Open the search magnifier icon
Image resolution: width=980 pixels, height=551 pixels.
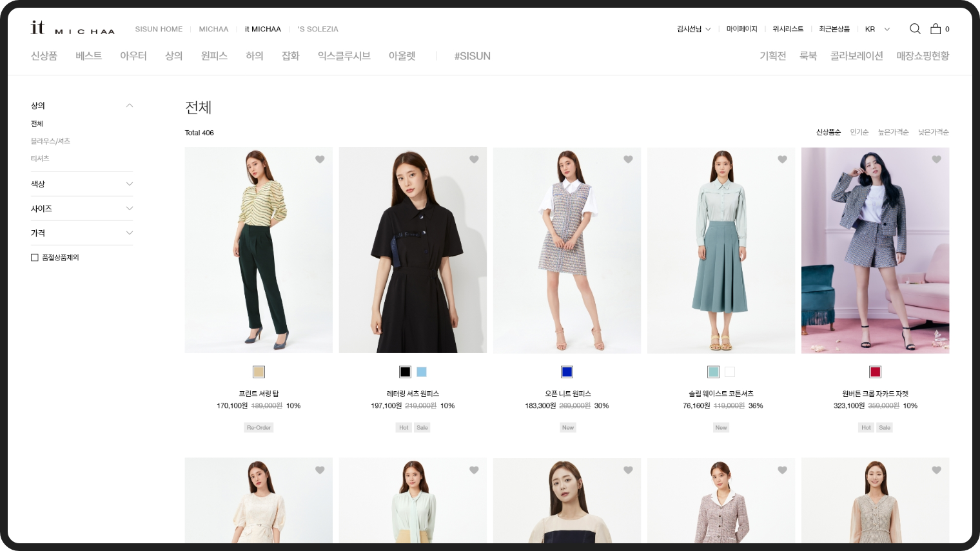click(x=915, y=29)
